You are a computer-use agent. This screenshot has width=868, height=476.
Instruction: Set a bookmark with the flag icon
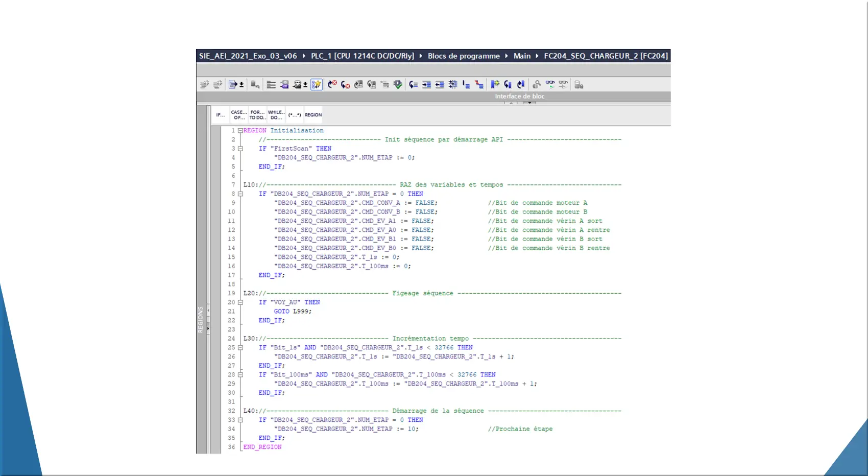pos(495,84)
